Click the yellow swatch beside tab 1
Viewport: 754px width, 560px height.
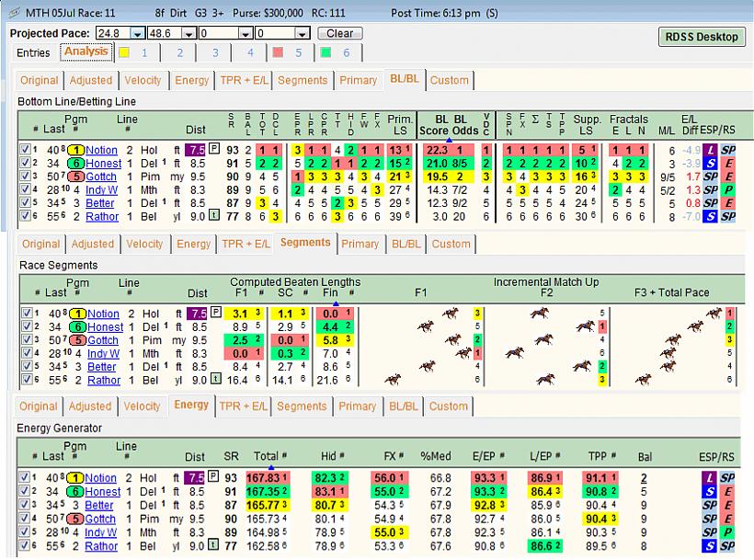coord(124,52)
